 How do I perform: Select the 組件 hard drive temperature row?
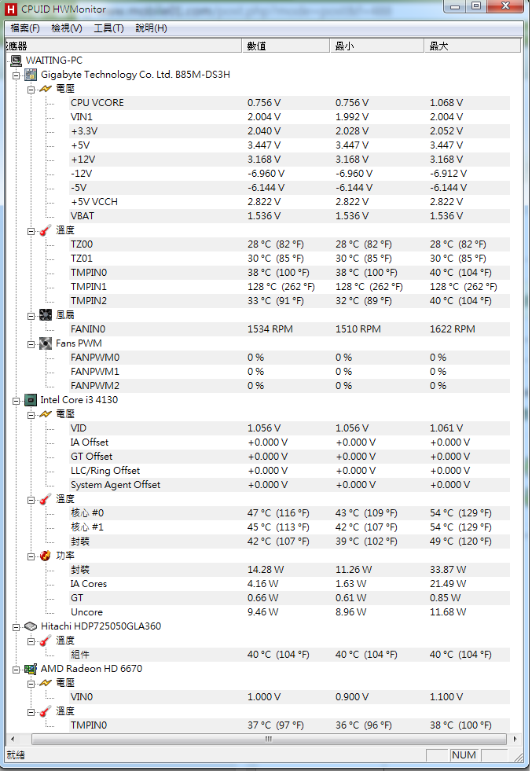pos(290,655)
